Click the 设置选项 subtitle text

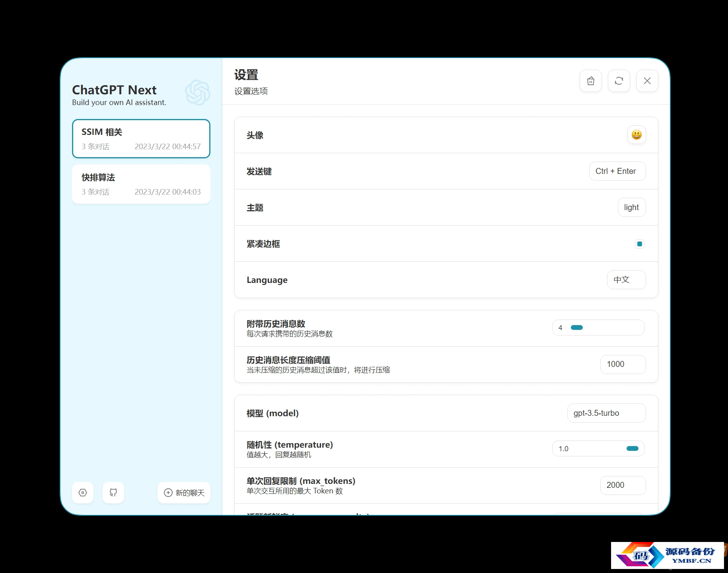tap(251, 91)
